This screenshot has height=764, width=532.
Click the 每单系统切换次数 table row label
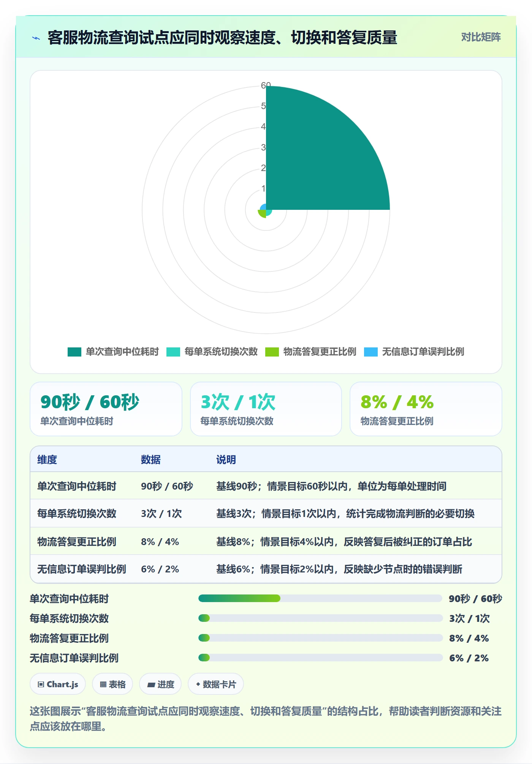click(x=77, y=514)
